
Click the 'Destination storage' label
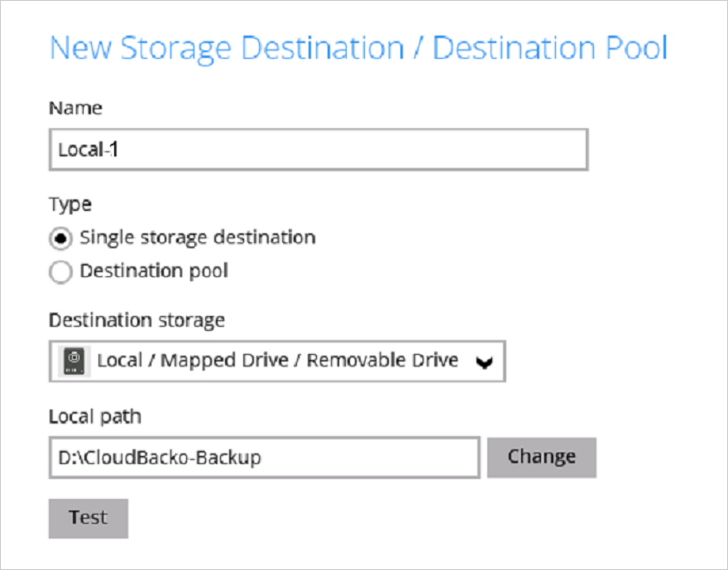(x=137, y=320)
